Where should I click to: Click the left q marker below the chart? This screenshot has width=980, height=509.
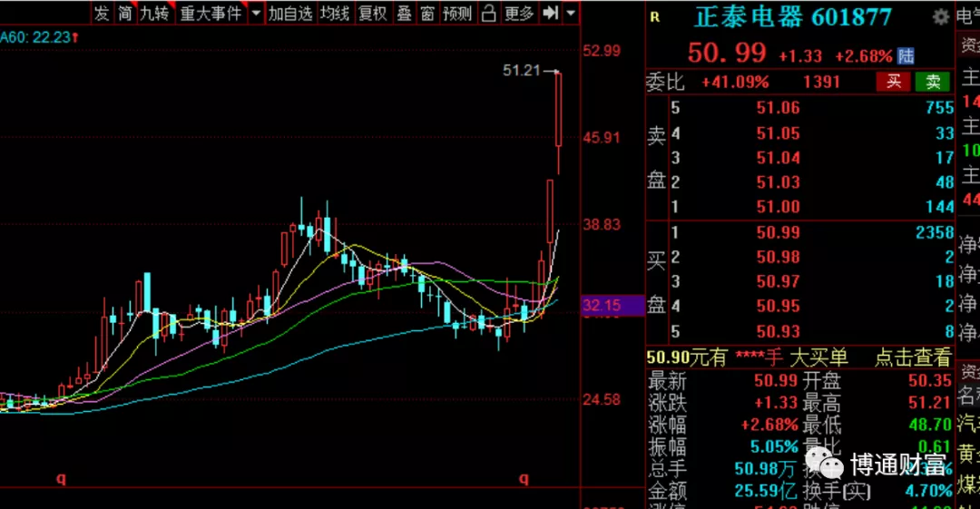pyautogui.click(x=61, y=479)
